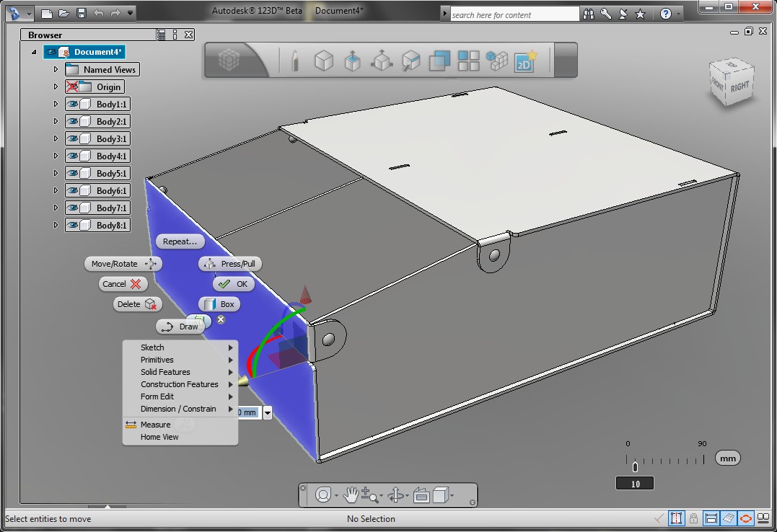Choose Move/Rotate in the marking menu

(123, 264)
